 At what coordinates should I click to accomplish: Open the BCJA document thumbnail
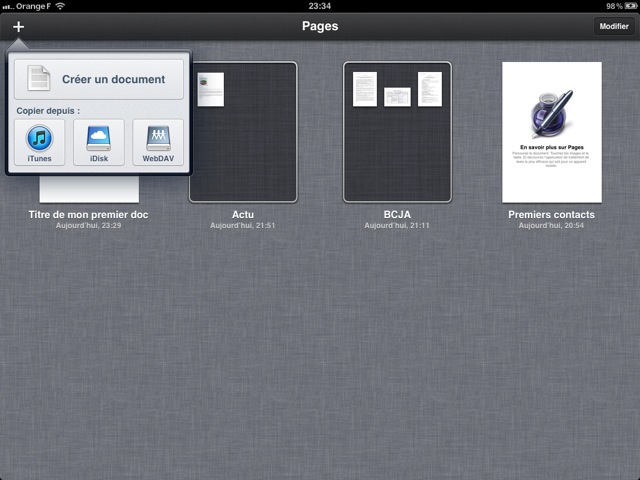pyautogui.click(x=397, y=132)
